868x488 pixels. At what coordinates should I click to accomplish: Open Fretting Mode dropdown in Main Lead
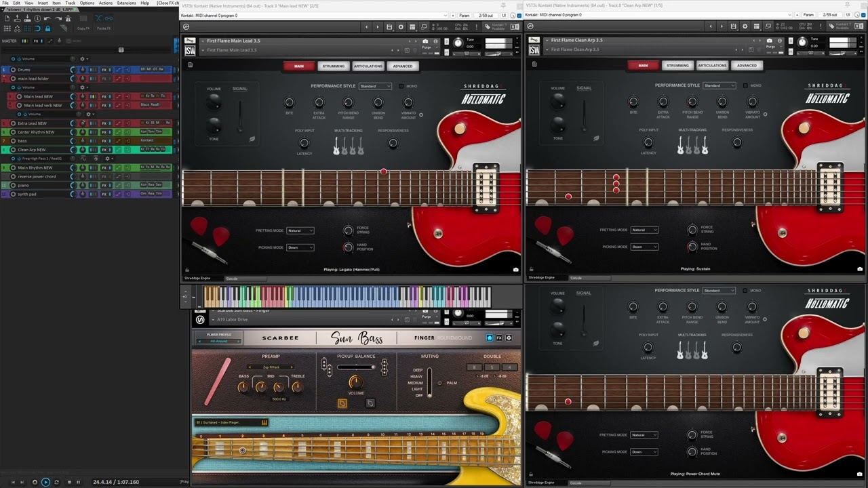pos(300,230)
